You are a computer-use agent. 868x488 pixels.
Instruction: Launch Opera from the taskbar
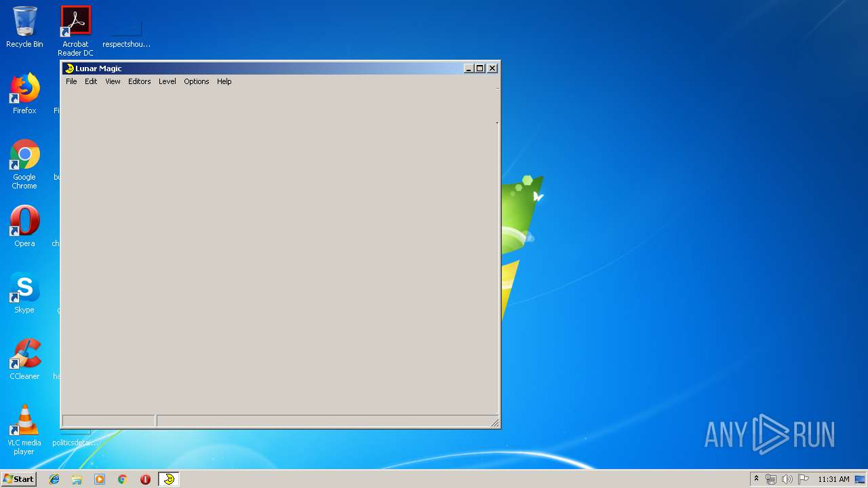(x=145, y=479)
